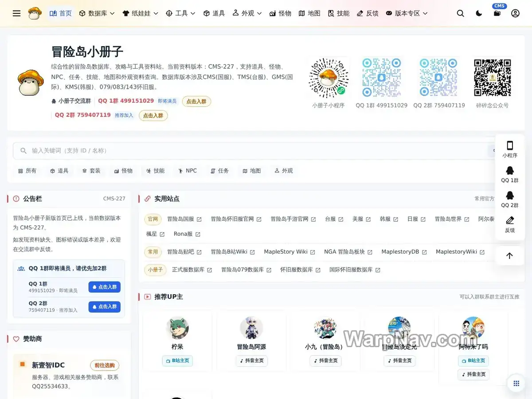
Task: Open the 冒险岛国服 external link
Action: pos(184,219)
